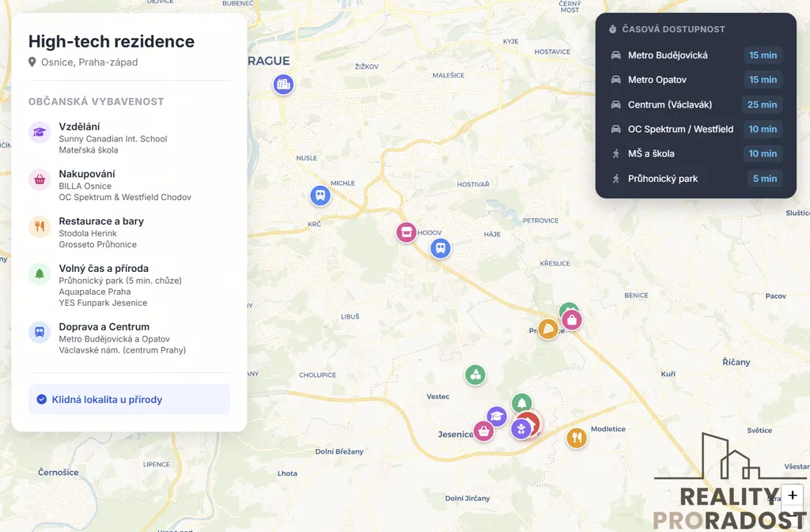Click the Osnice, Praha-západ location text
This screenshot has width=810, height=532.
tap(89, 62)
